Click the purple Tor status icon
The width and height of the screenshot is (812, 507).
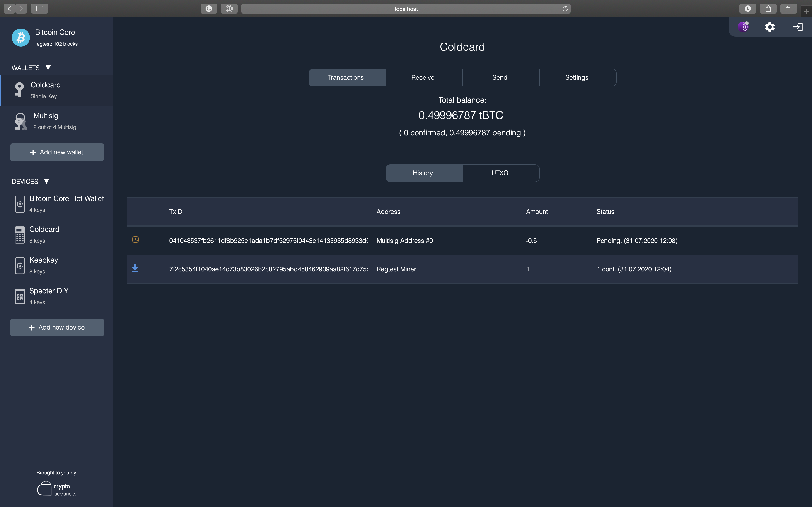(x=743, y=27)
